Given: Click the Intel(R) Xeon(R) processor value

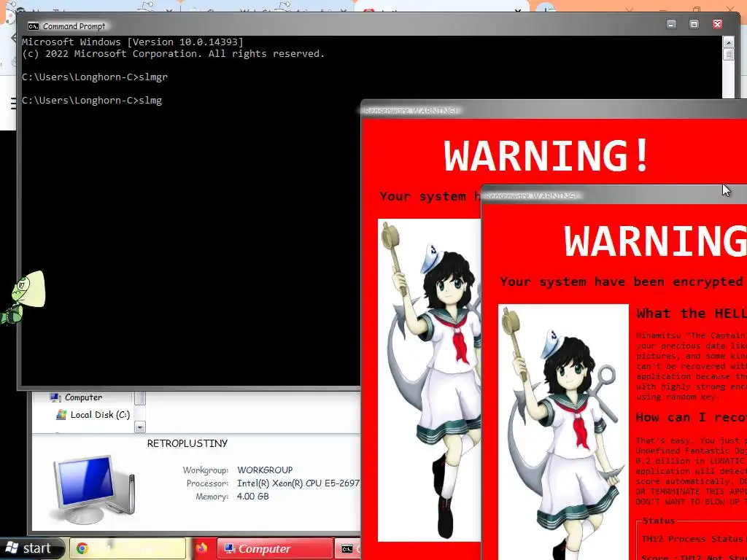Looking at the screenshot, I should coord(298,483).
